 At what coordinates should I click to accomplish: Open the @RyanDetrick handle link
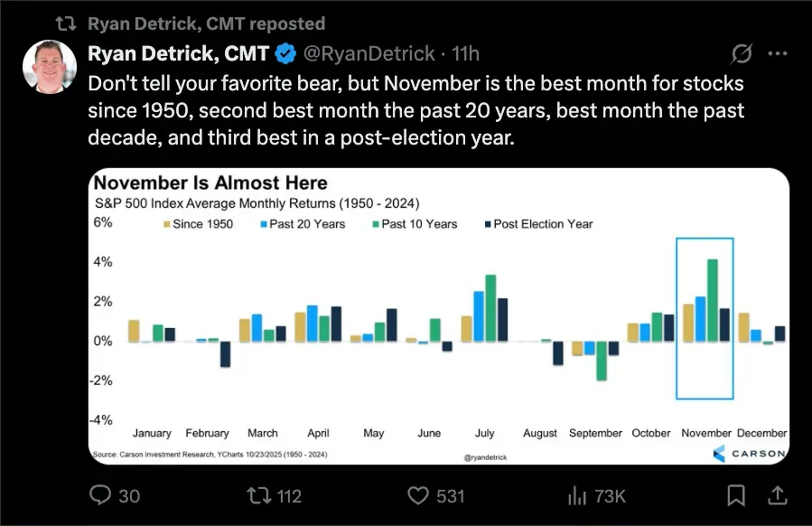pos(367,54)
